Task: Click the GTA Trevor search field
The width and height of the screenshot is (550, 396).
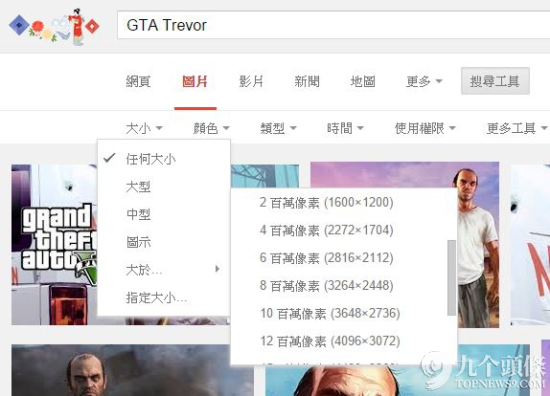Action: click(x=333, y=25)
